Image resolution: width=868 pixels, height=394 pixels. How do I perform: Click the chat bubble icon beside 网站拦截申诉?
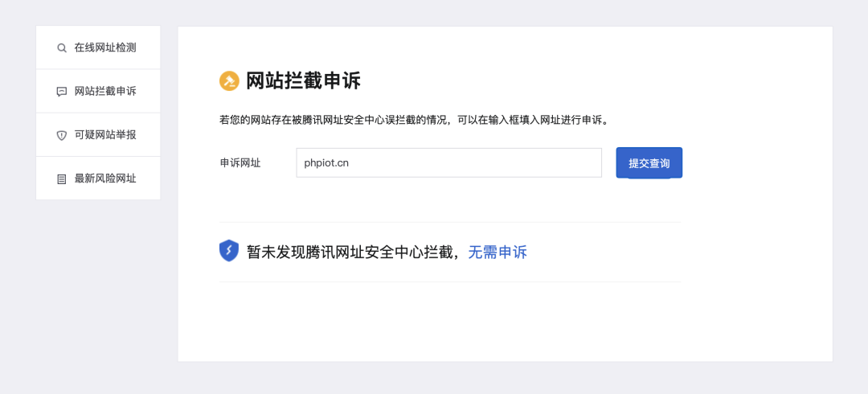(x=61, y=92)
